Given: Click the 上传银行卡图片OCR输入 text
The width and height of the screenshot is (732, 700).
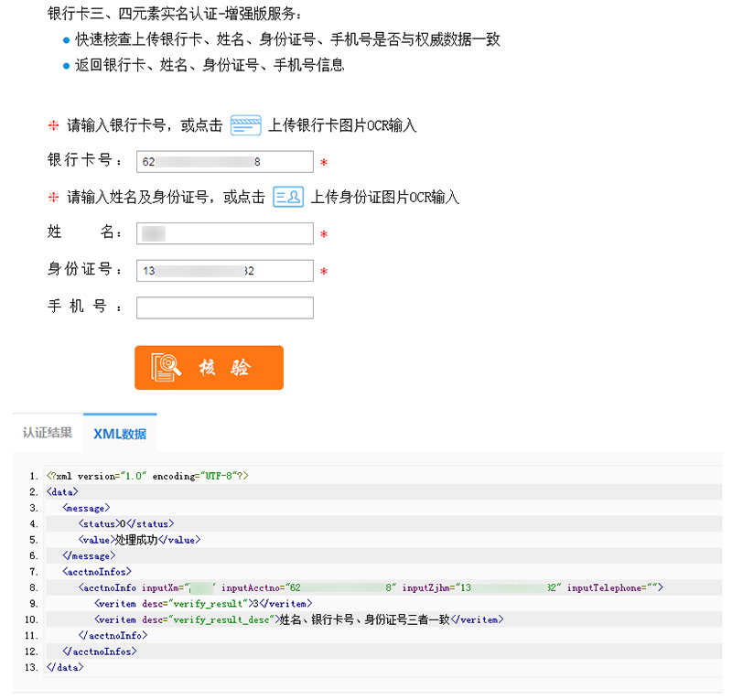Looking at the screenshot, I should click(342, 125).
